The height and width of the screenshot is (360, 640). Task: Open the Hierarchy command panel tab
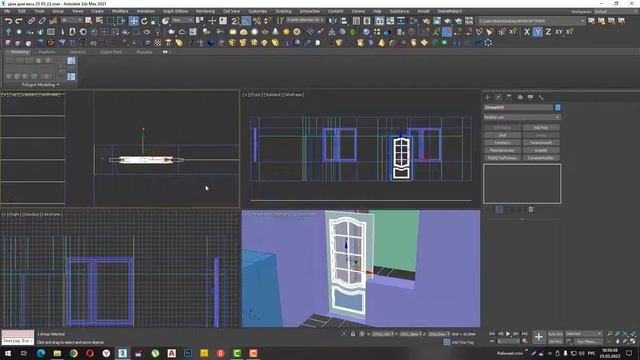[509, 97]
